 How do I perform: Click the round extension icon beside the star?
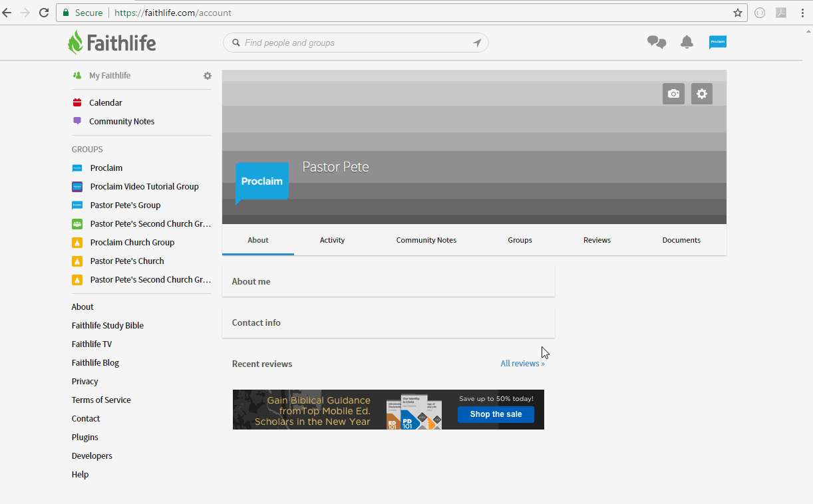click(760, 13)
